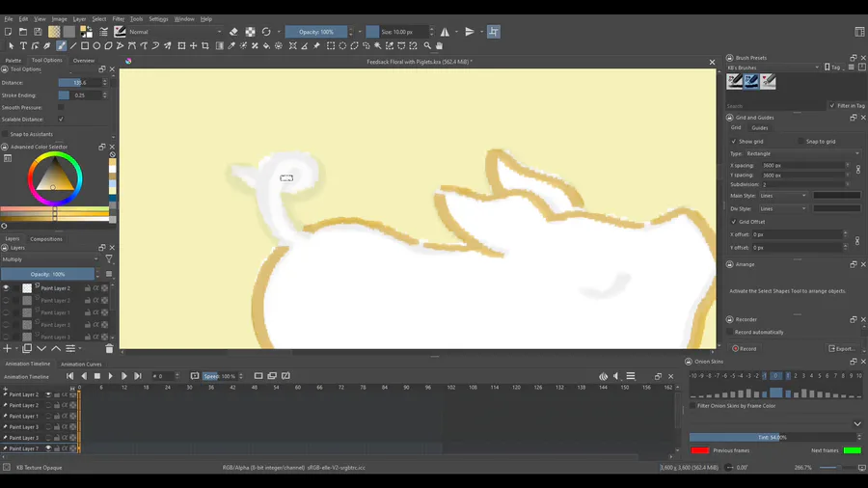Select the Line tool
Viewport: 868px width, 488px height.
click(73, 46)
